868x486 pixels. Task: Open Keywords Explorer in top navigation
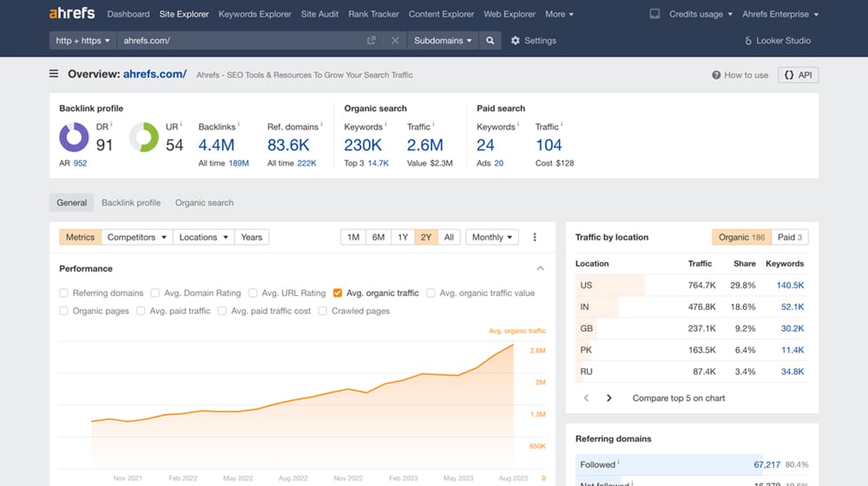(254, 14)
